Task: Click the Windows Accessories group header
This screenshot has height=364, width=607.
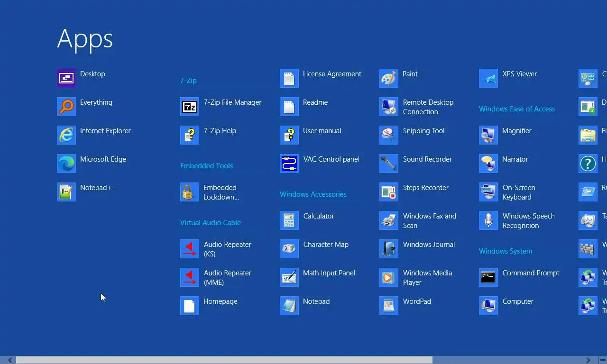Action: click(x=313, y=194)
